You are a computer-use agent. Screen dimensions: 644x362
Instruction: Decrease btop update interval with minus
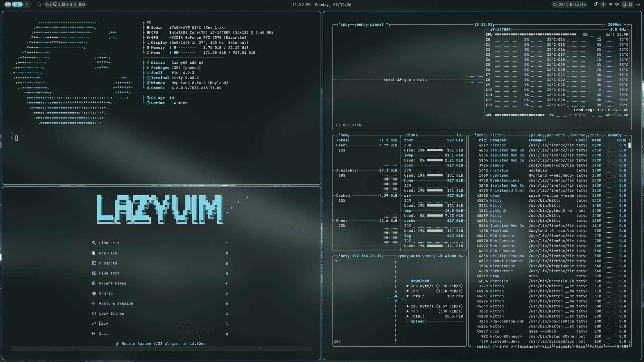[604, 24]
